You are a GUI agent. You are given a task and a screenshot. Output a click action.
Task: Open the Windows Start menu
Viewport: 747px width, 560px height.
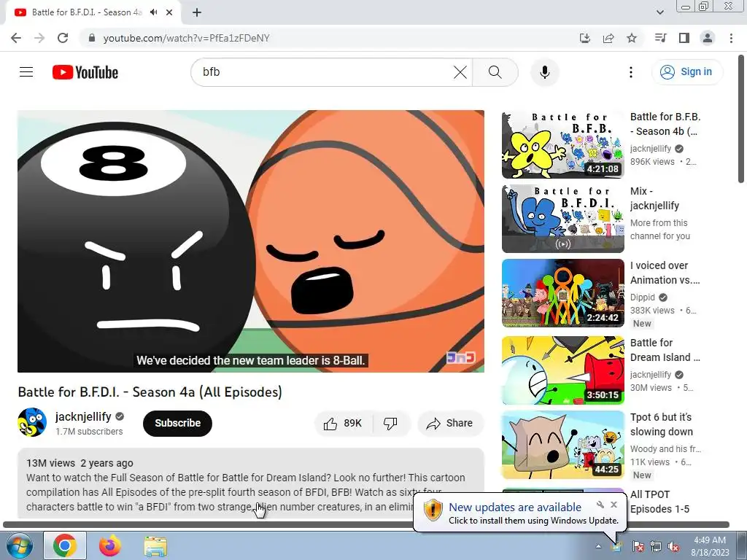[x=18, y=545]
